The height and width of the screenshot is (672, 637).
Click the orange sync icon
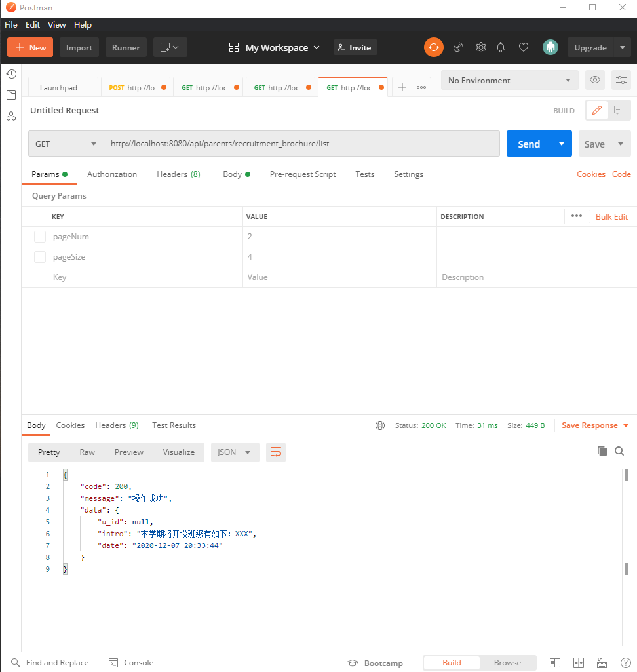pyautogui.click(x=434, y=47)
